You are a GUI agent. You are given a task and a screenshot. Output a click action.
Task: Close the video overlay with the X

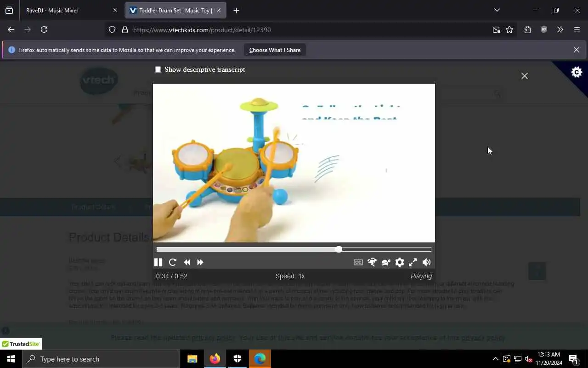525,76
